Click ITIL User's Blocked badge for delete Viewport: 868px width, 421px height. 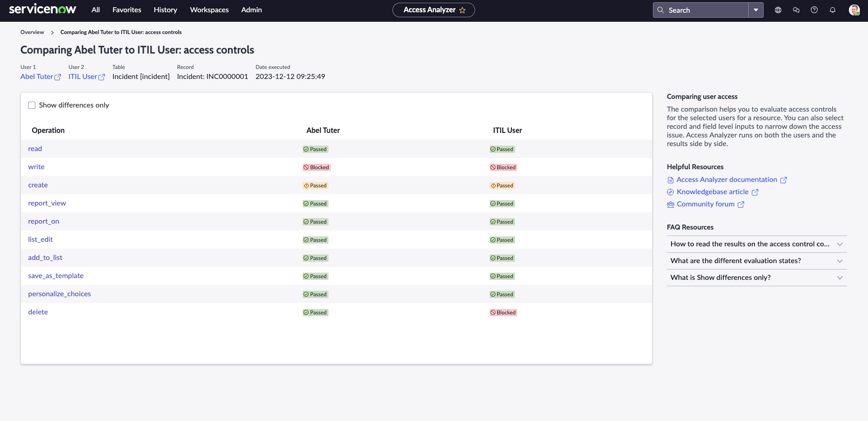(503, 313)
